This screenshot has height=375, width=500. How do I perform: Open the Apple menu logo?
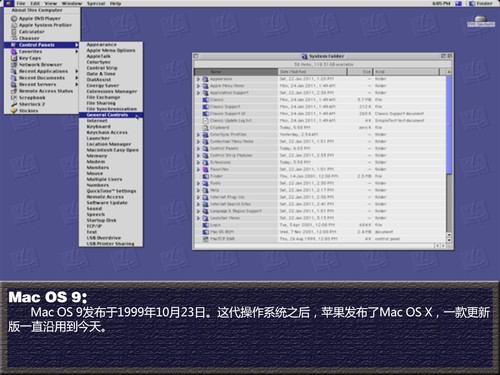click(x=9, y=3)
